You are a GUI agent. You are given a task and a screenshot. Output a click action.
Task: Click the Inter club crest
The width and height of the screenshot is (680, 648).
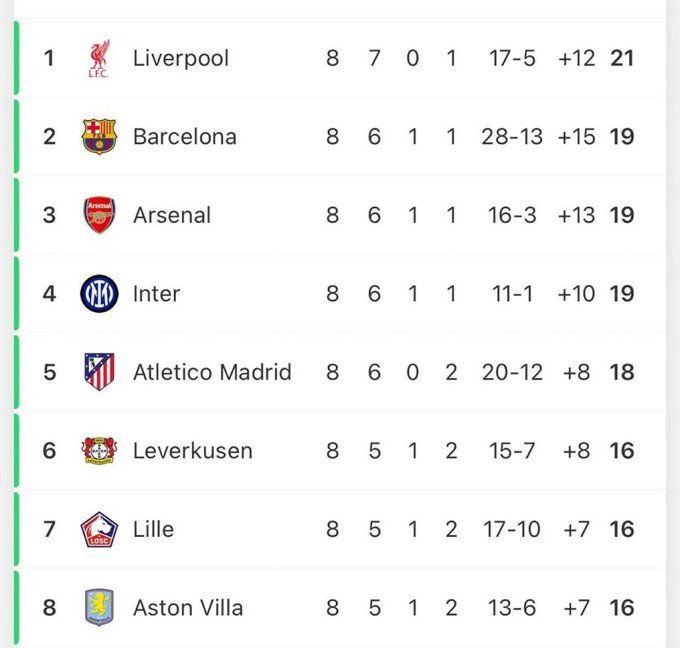coord(99,294)
